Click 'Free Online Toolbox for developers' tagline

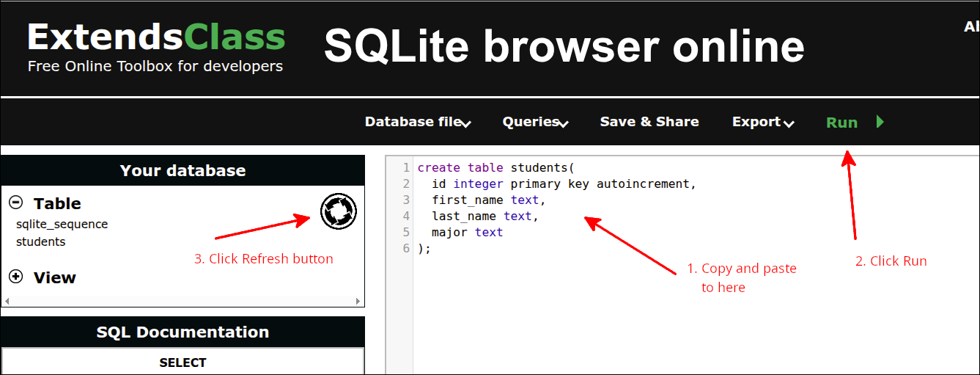[155, 66]
